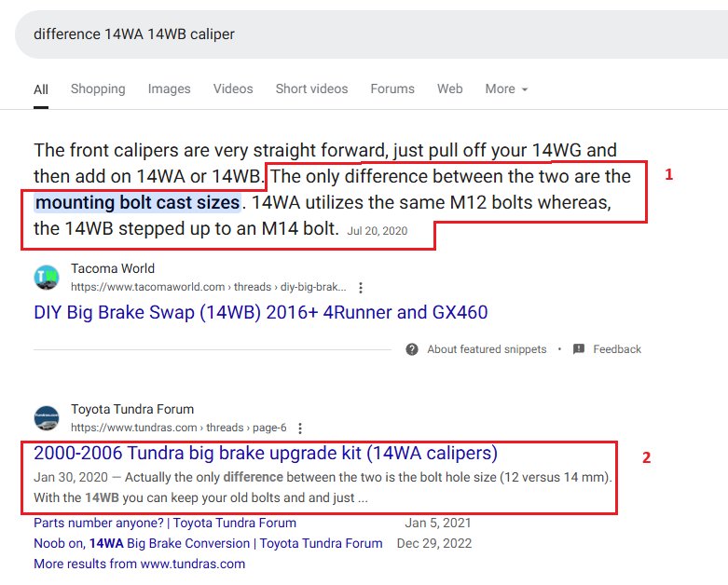The height and width of the screenshot is (585, 728).
Task: Click the Tacoma World site name
Action: tap(113, 268)
